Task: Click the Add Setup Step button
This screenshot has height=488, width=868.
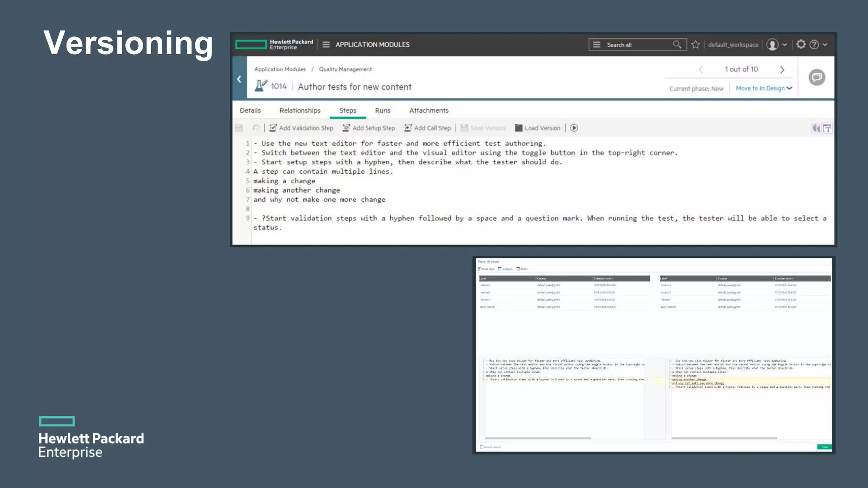Action: (369, 128)
